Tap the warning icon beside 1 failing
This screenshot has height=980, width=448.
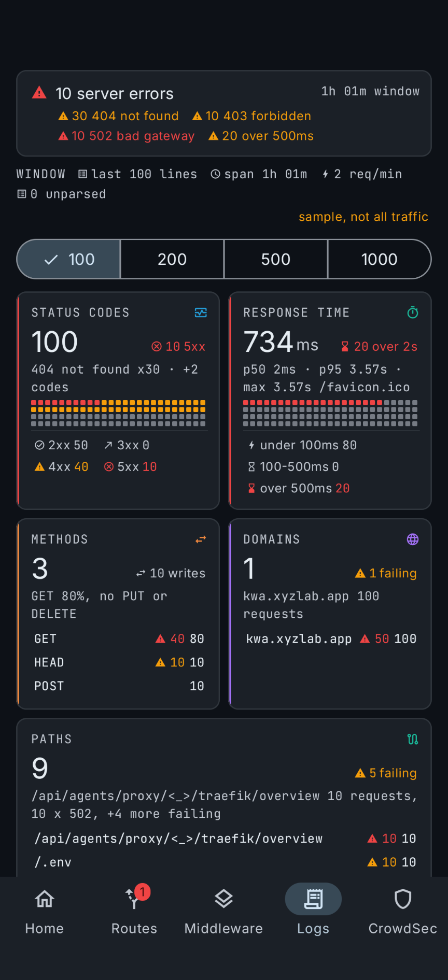coord(360,573)
